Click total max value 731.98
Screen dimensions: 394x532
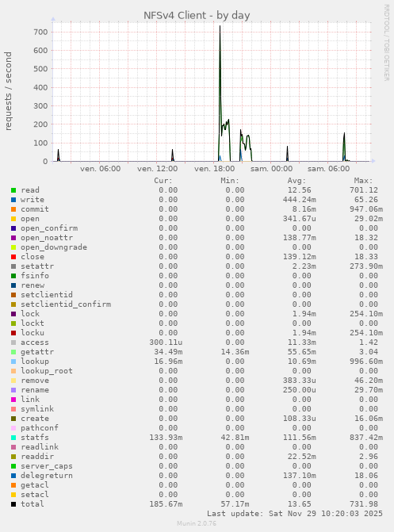pos(364,503)
